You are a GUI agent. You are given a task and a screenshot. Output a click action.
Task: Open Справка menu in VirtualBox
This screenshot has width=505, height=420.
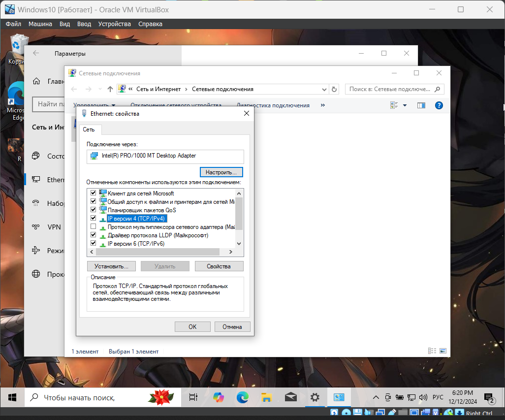click(151, 24)
